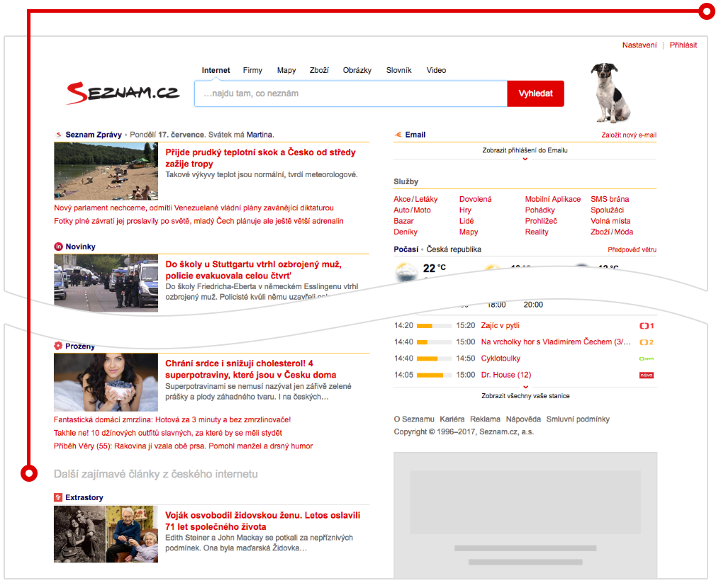
Task: Switch to the Slovník search tab
Action: 398,70
